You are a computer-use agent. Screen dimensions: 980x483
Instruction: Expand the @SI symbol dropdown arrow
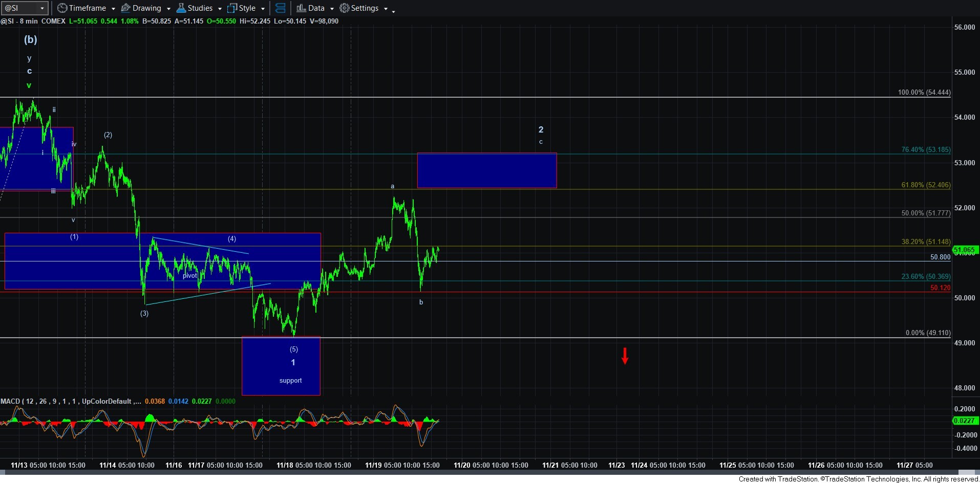[43, 8]
